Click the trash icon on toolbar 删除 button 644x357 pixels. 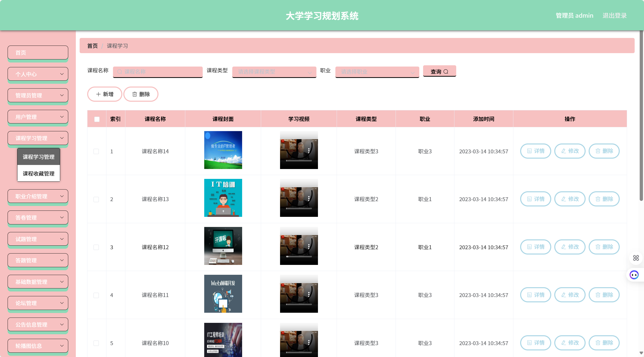click(135, 94)
